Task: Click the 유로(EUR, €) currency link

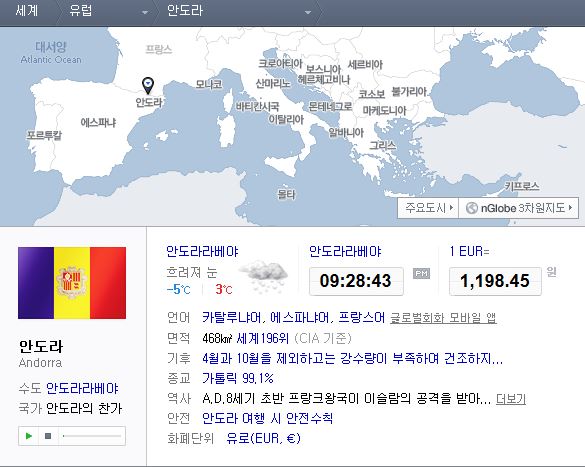Action: point(263,438)
